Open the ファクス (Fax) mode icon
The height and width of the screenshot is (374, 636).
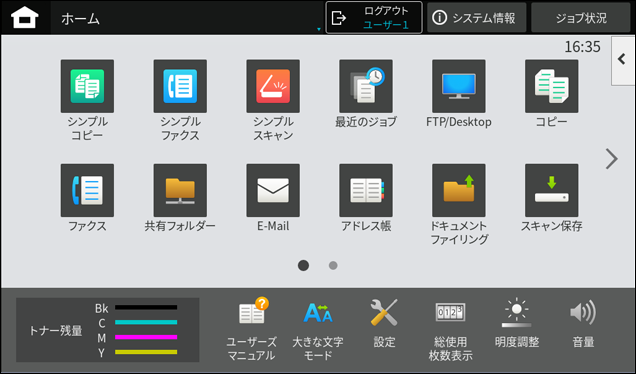coord(87,190)
